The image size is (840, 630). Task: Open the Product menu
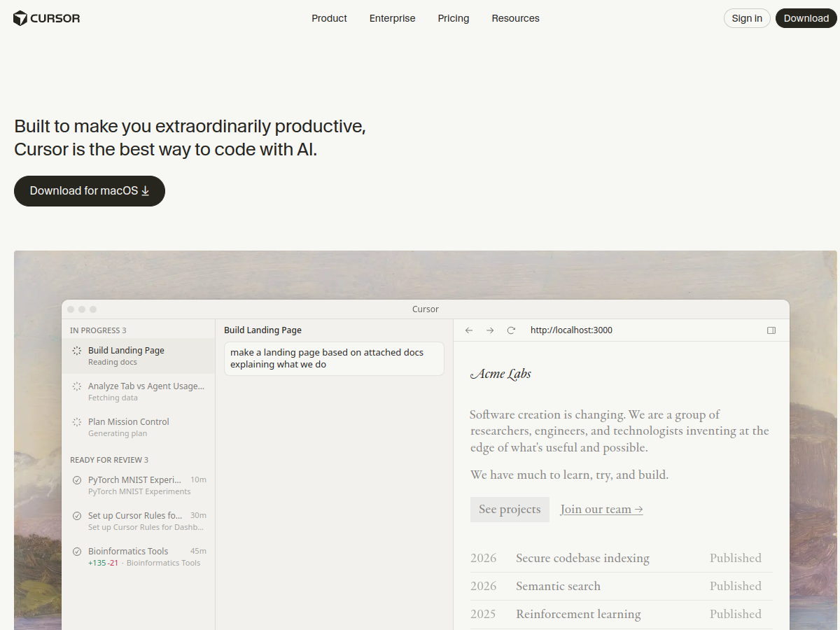tap(329, 18)
